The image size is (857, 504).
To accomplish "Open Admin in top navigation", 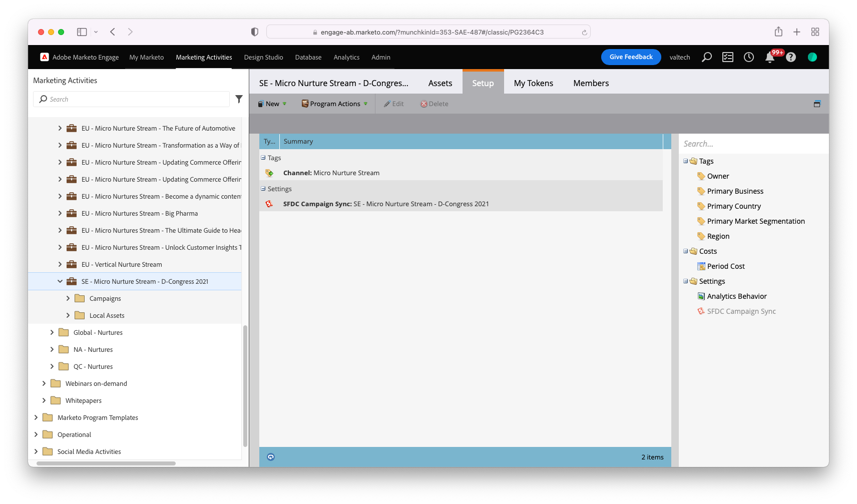I will [x=381, y=57].
